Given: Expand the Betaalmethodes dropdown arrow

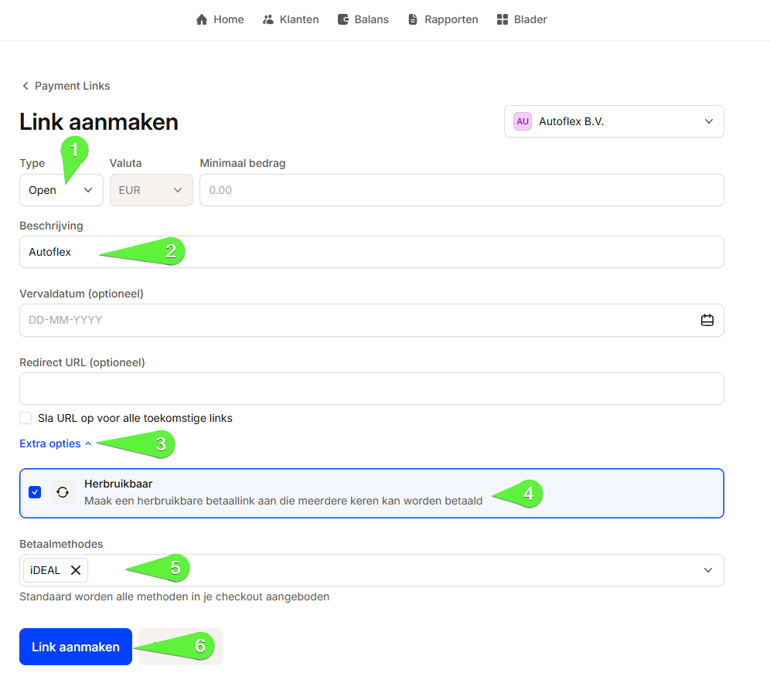Looking at the screenshot, I should tap(707, 570).
